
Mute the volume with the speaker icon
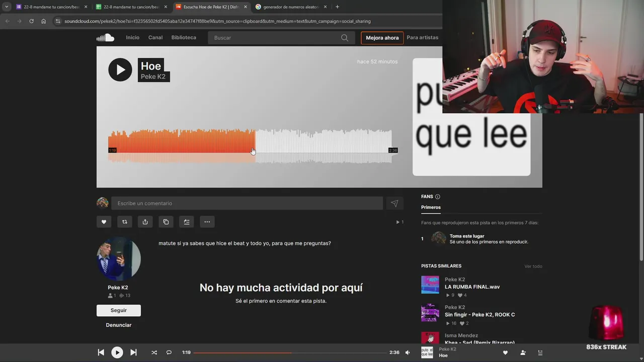click(408, 352)
